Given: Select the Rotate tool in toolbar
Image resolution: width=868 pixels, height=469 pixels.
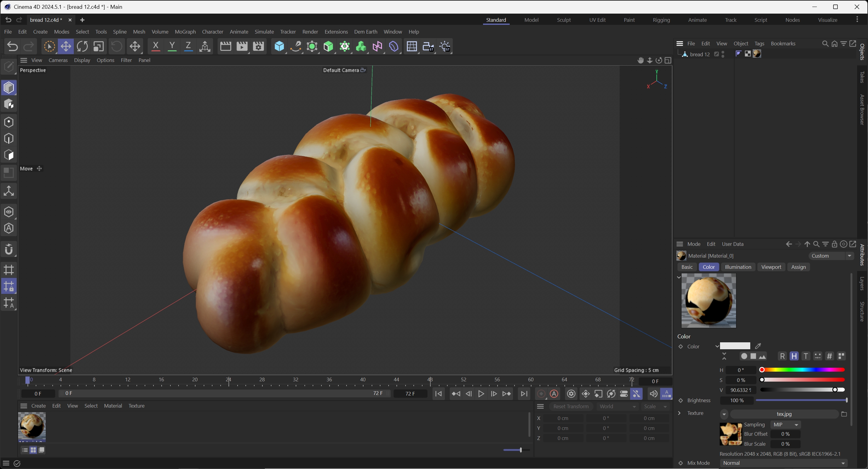Looking at the screenshot, I should [82, 47].
